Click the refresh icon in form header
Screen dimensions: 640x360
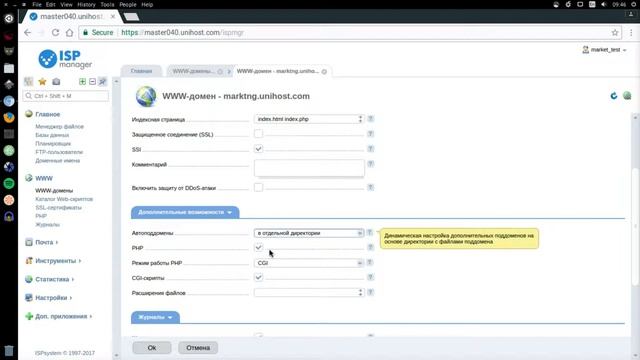click(x=613, y=96)
